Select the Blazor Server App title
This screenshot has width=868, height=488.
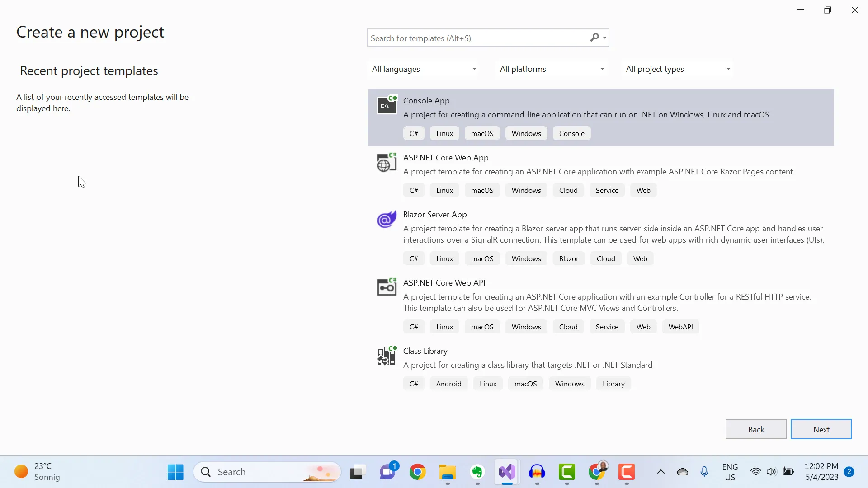pos(435,215)
